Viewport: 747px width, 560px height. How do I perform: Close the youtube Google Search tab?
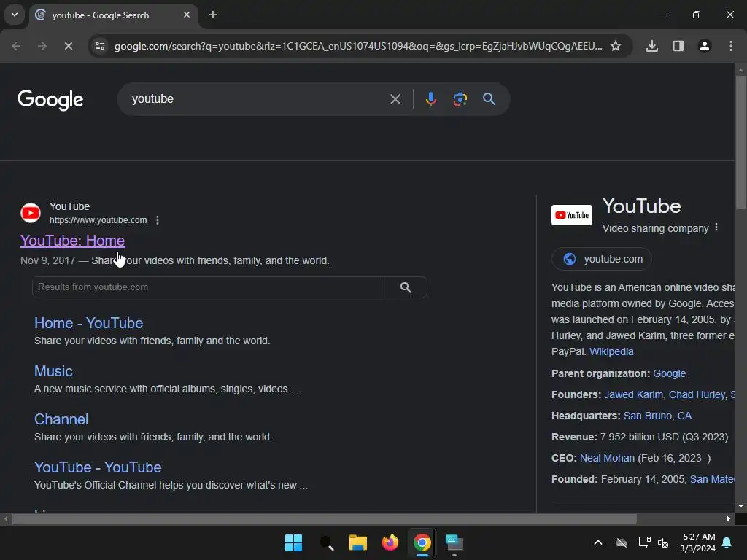click(x=187, y=15)
